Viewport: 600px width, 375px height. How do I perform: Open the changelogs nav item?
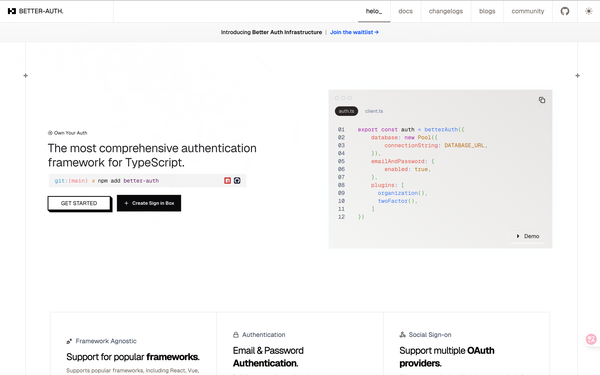click(x=446, y=11)
